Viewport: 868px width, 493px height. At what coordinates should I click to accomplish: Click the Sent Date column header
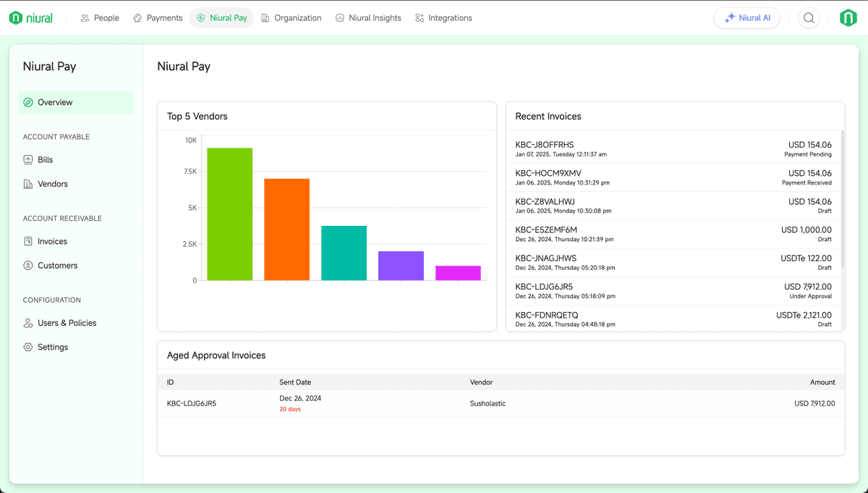(295, 382)
